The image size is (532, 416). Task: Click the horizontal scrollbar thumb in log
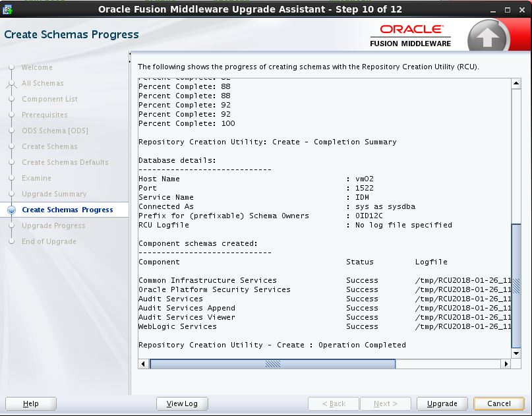273,364
